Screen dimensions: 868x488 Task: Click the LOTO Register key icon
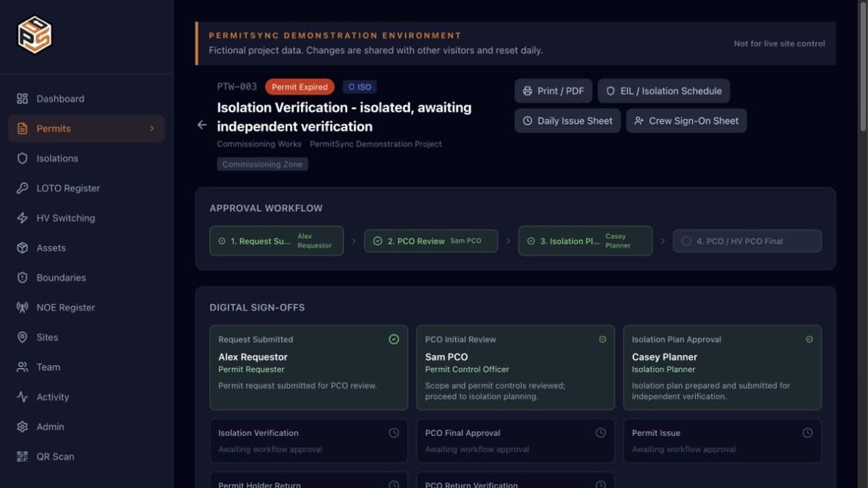22,188
